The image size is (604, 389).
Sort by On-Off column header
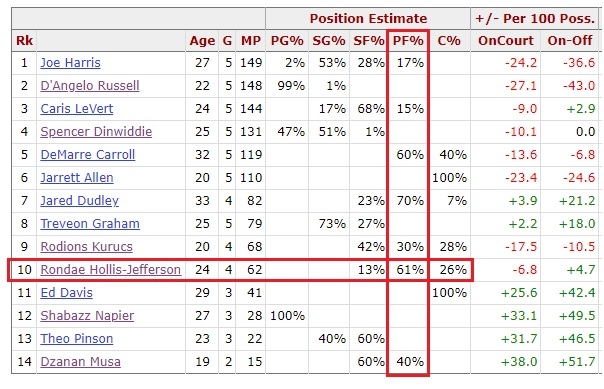click(x=570, y=41)
